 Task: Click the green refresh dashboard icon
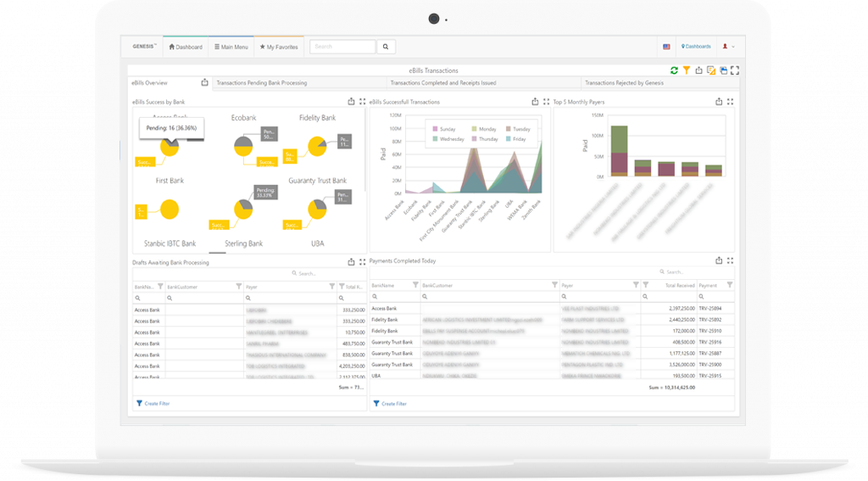674,70
